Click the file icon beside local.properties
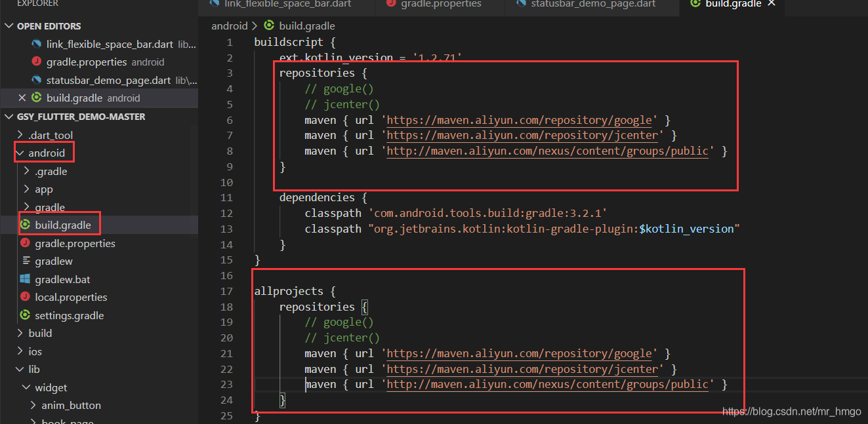 24,297
